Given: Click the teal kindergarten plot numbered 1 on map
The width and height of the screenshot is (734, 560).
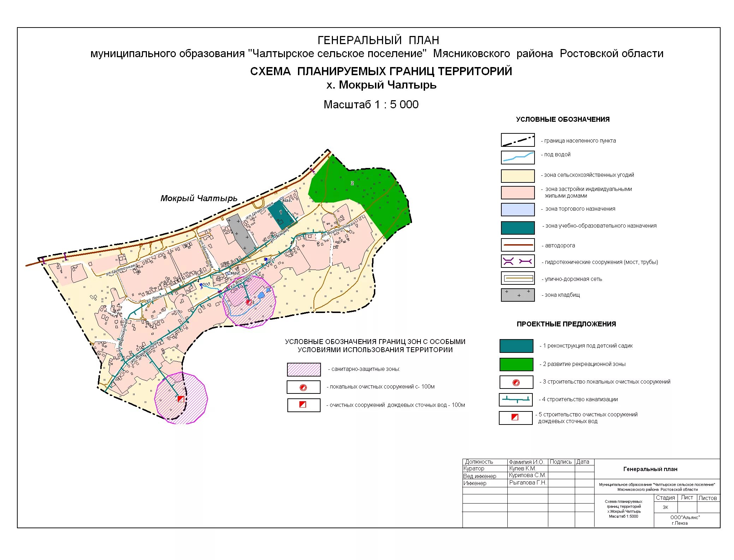Looking at the screenshot, I should tap(281, 214).
